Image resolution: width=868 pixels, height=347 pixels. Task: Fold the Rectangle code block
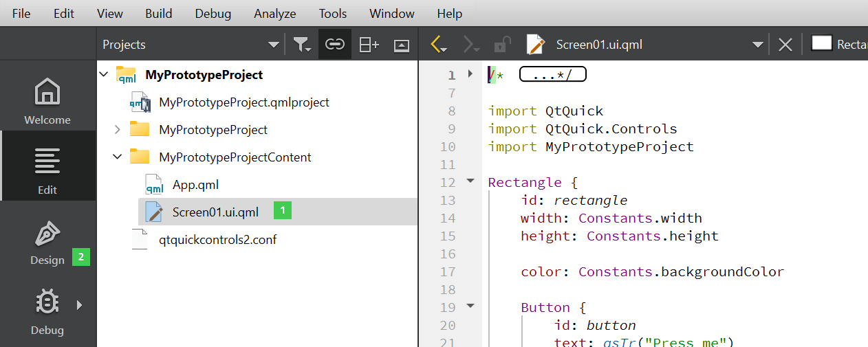[470, 181]
